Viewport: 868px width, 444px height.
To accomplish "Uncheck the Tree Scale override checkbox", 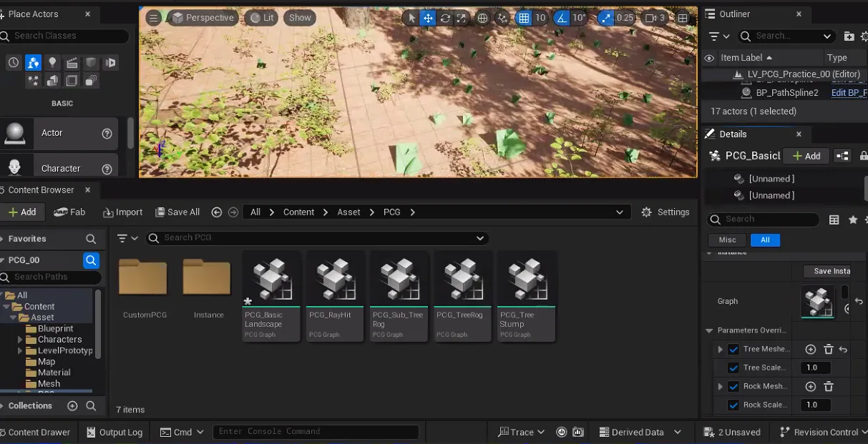I will [733, 368].
